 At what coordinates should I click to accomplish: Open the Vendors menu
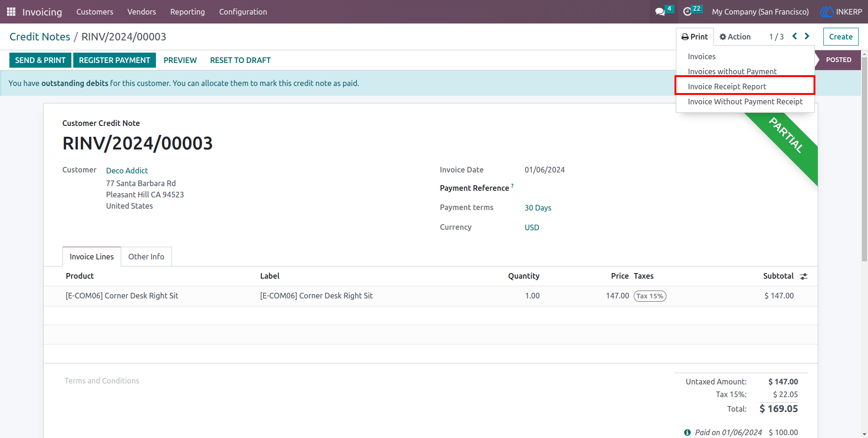point(141,12)
